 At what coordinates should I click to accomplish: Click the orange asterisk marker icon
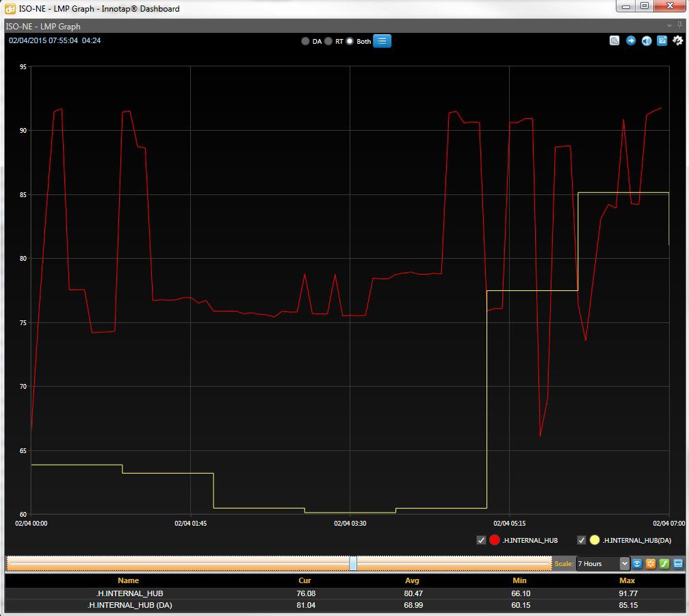650,563
